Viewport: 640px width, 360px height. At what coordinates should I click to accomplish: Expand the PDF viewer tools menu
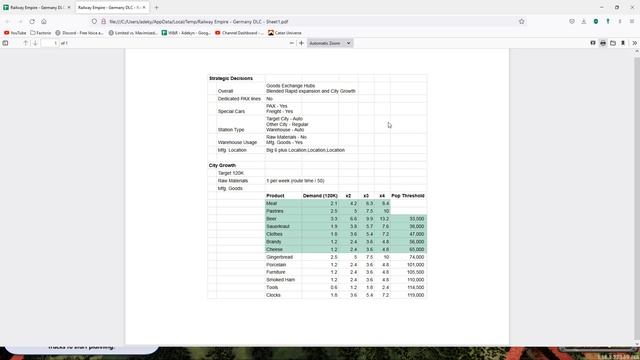pos(634,43)
